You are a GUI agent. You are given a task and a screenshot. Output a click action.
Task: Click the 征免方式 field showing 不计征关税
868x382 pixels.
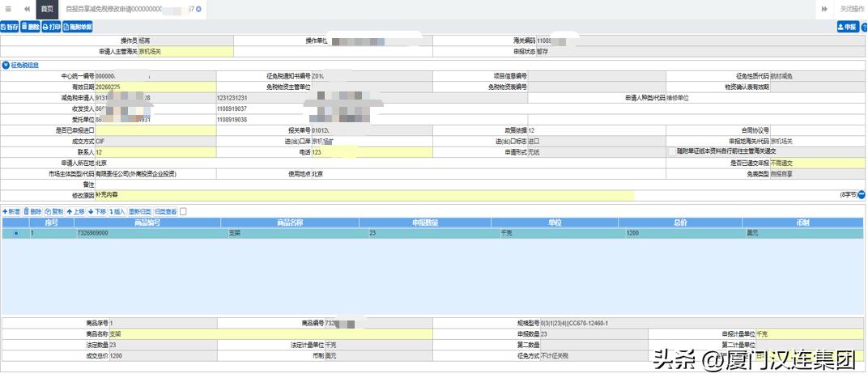(x=594, y=355)
